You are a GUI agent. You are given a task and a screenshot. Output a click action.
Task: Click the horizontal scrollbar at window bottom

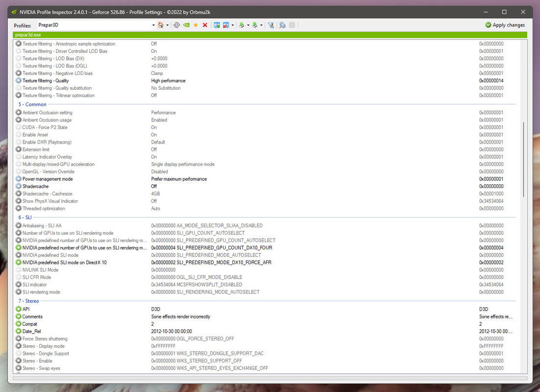pos(270,378)
